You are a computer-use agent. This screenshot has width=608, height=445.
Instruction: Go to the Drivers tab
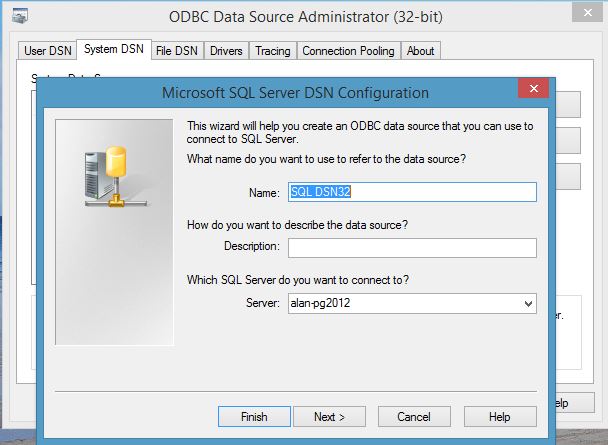click(226, 51)
